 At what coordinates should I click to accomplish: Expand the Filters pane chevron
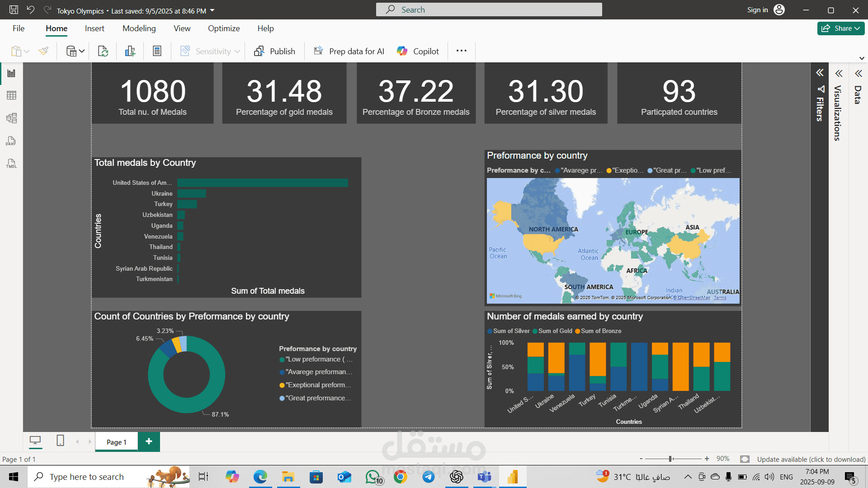click(820, 73)
